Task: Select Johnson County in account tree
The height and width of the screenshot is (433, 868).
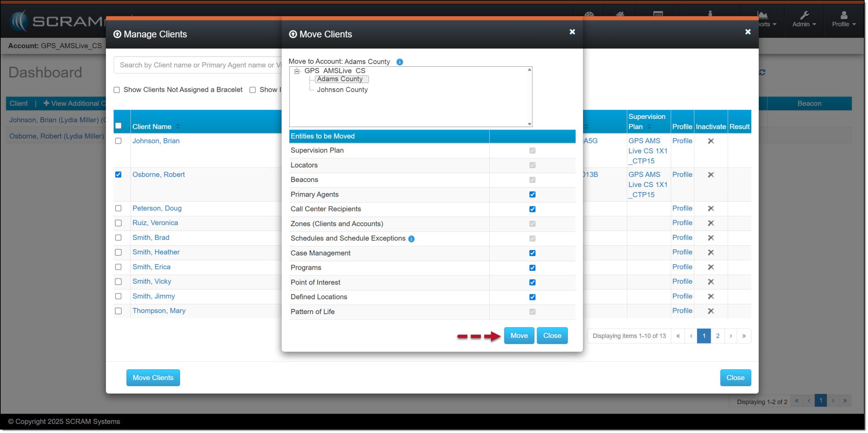Action: [x=342, y=90]
